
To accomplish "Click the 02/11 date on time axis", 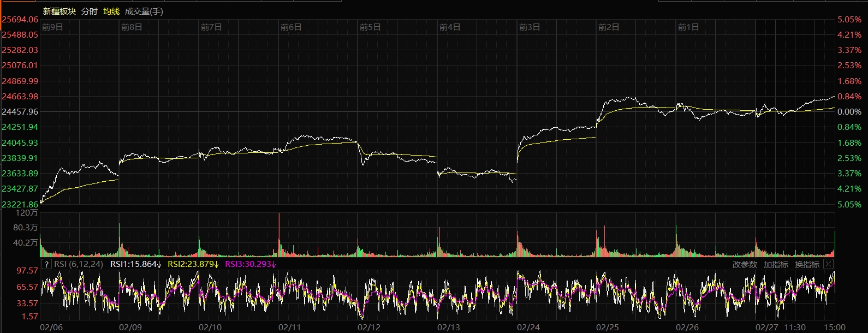I will point(289,327).
